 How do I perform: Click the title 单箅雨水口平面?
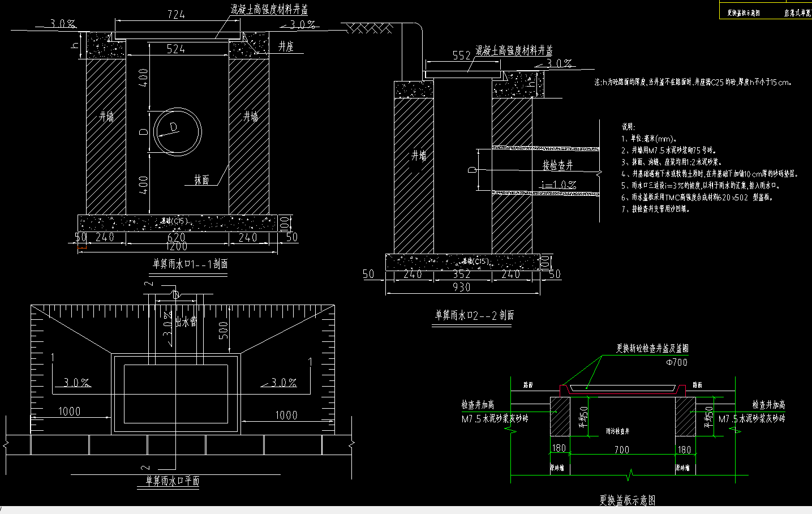(x=172, y=481)
